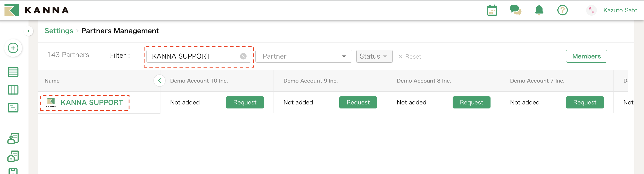Viewport: 644px width, 174px height.
Task: Go to Settings breadcrumb link
Action: [59, 31]
